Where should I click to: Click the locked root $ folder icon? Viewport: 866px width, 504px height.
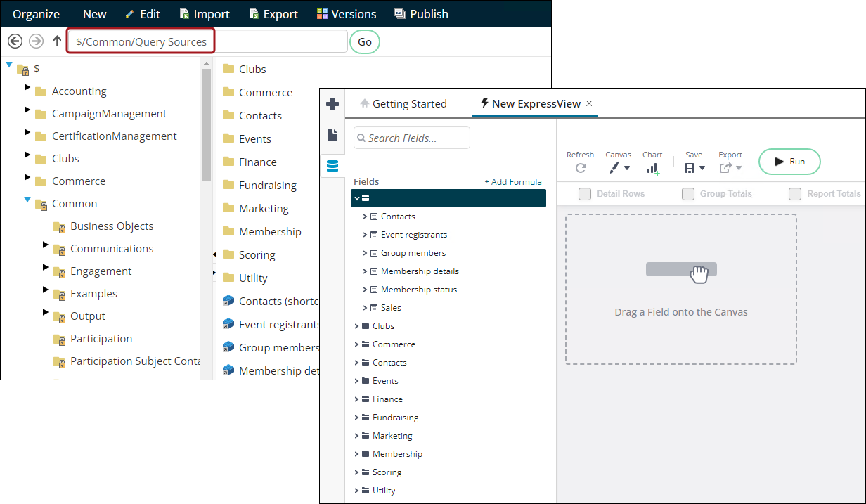pyautogui.click(x=22, y=69)
